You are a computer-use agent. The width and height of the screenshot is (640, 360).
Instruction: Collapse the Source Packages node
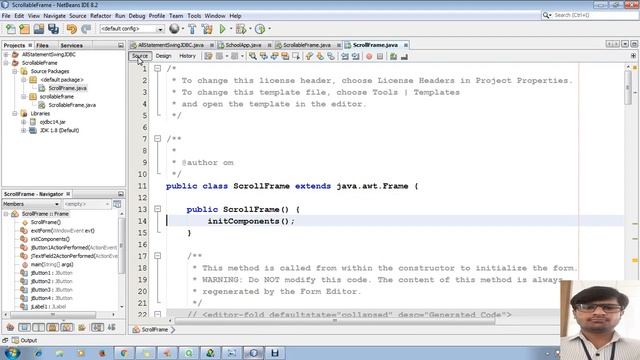[15, 71]
